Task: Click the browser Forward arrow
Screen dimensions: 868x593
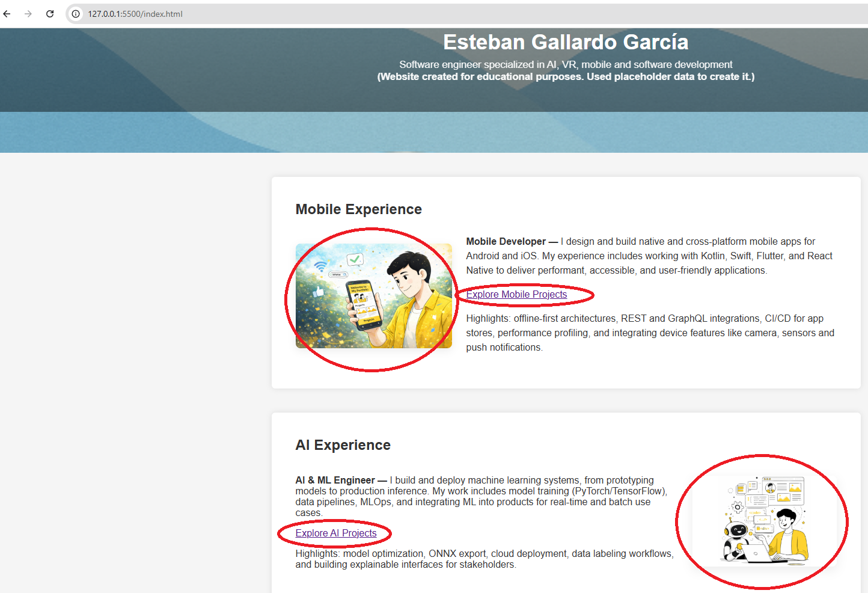Action: point(28,14)
